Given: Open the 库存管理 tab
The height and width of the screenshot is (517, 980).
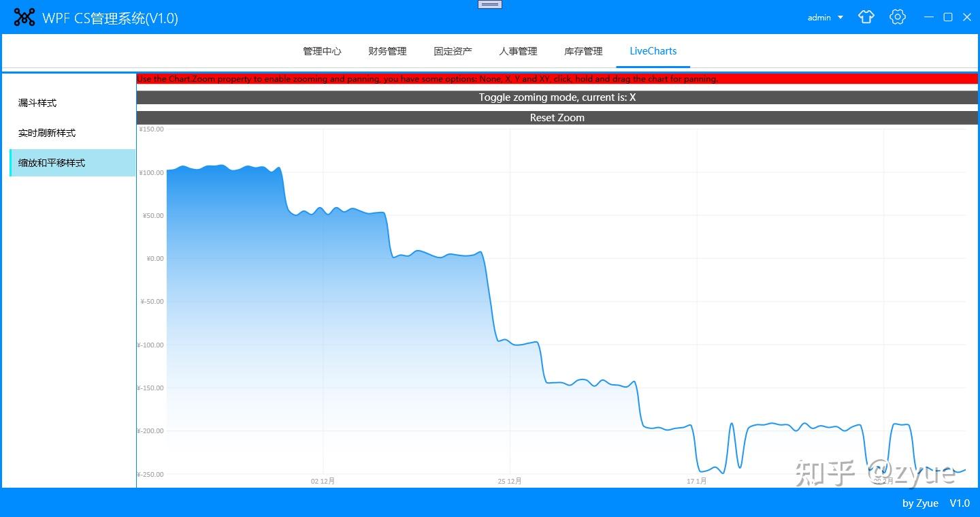Looking at the screenshot, I should click(583, 51).
